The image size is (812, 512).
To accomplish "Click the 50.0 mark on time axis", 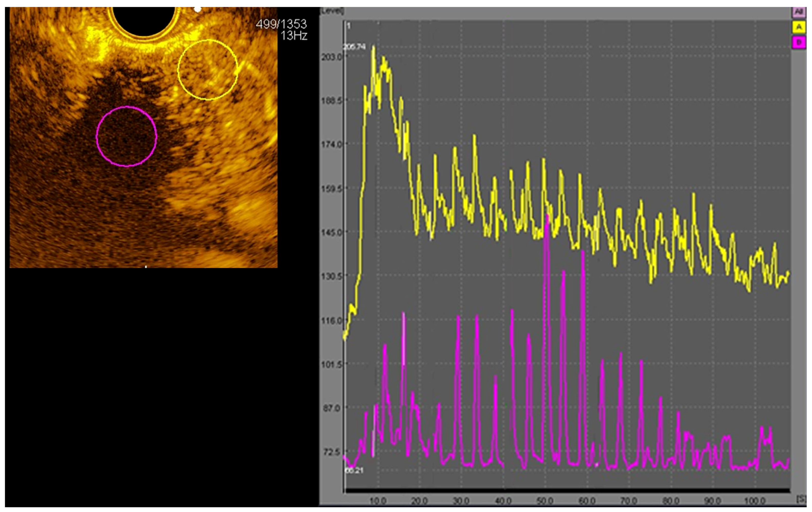I will (x=545, y=501).
